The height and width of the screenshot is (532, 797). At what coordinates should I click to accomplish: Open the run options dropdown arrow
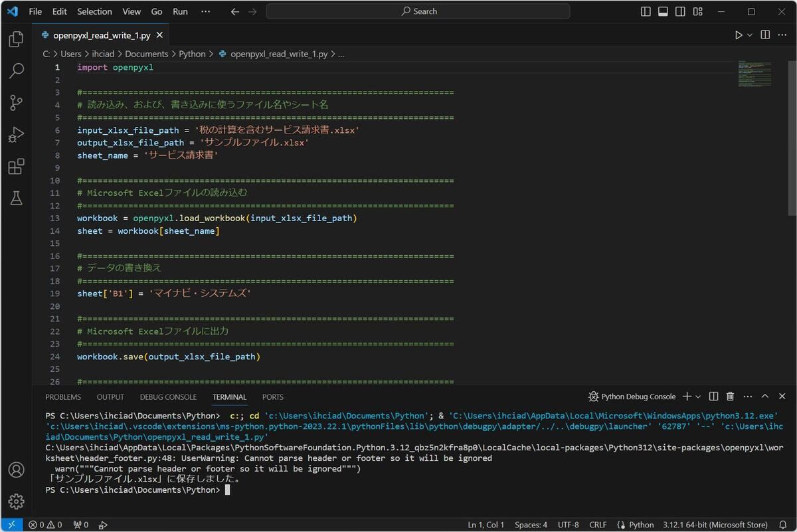pos(750,35)
